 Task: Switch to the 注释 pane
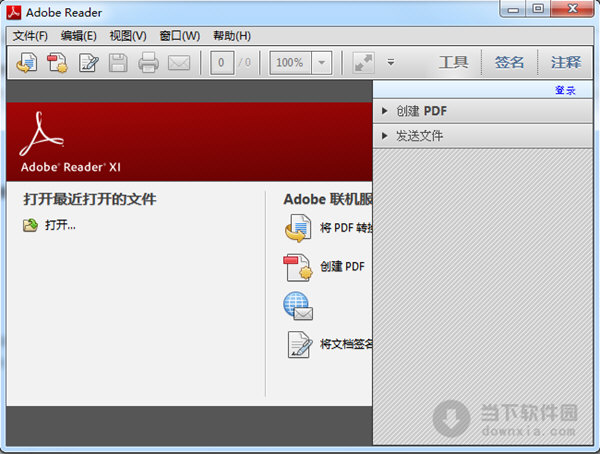point(566,62)
